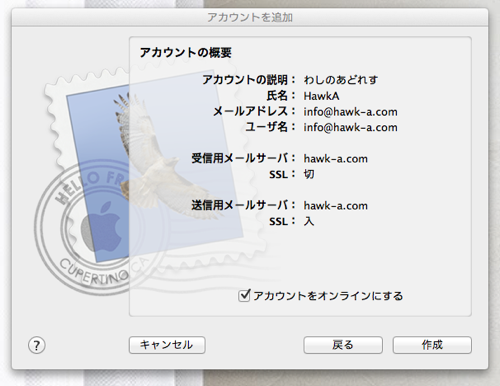This screenshot has width=500, height=386.
Task: Click the アカウントを追加 window title
Action: click(250, 17)
